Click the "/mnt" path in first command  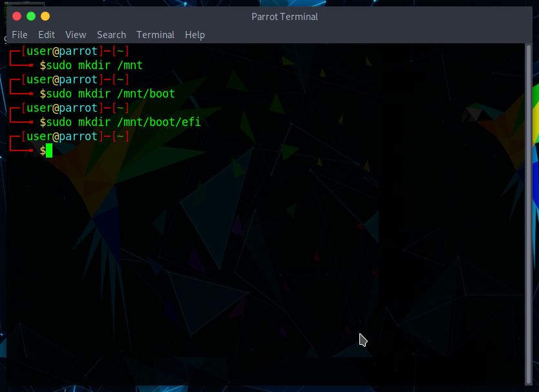point(129,65)
